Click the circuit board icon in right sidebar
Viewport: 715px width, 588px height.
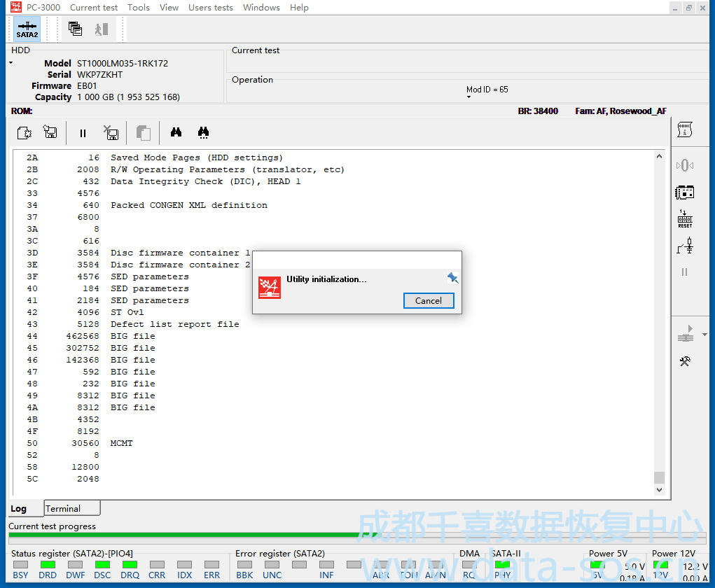pos(684,192)
